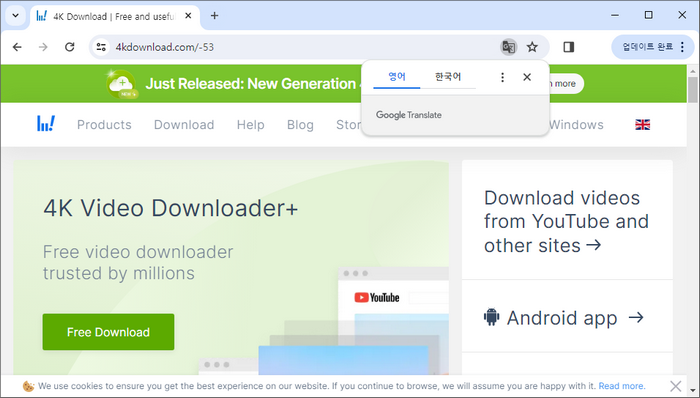700x398 pixels.
Task: Dismiss the cookie notice with X
Action: [x=675, y=386]
